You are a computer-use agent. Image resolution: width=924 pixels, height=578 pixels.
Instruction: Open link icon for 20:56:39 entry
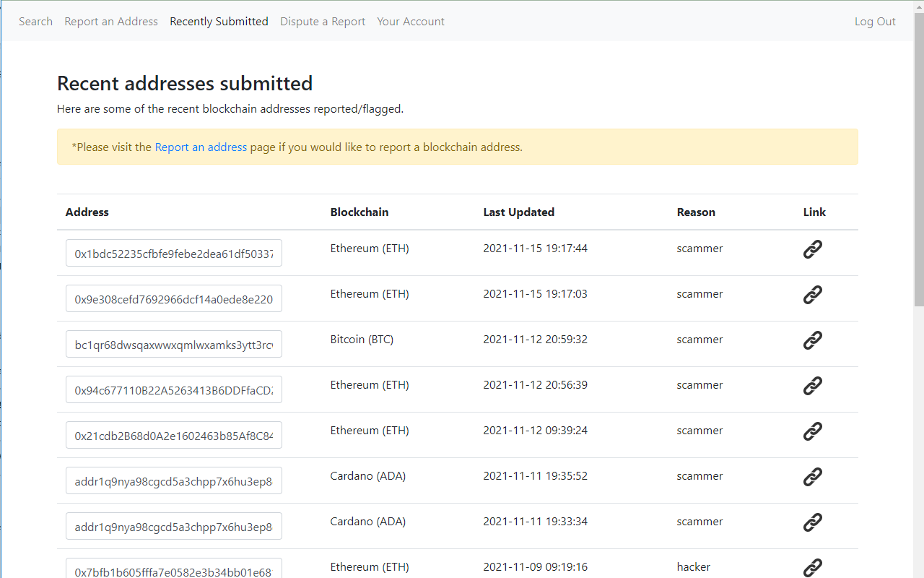(x=813, y=386)
